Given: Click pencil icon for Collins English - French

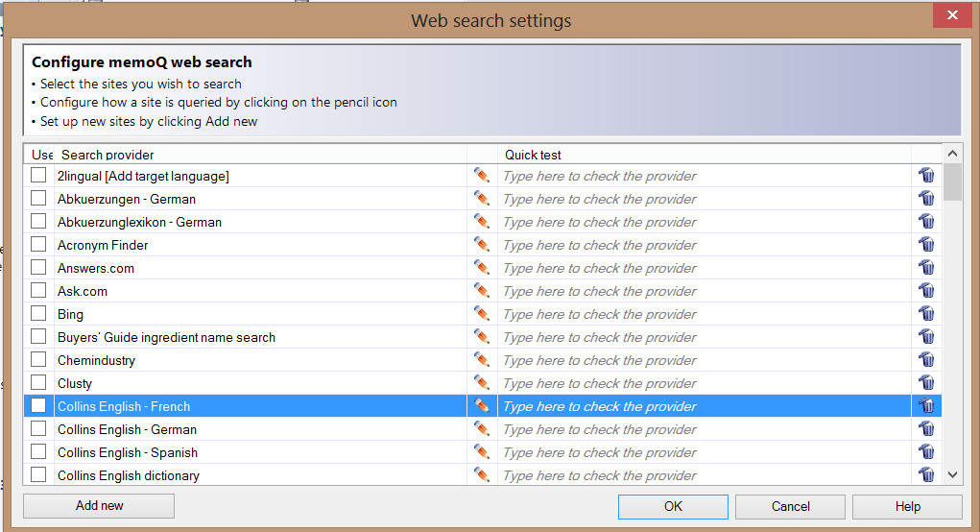Looking at the screenshot, I should click(481, 406).
